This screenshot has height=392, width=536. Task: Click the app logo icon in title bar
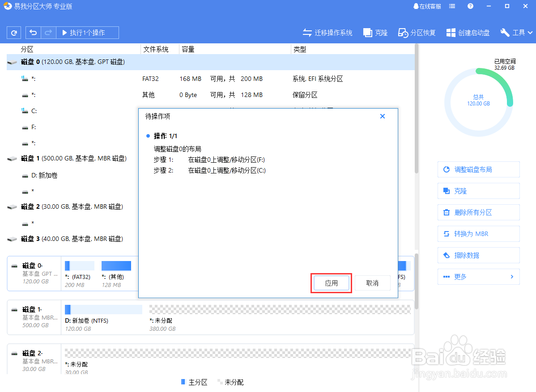8,6
